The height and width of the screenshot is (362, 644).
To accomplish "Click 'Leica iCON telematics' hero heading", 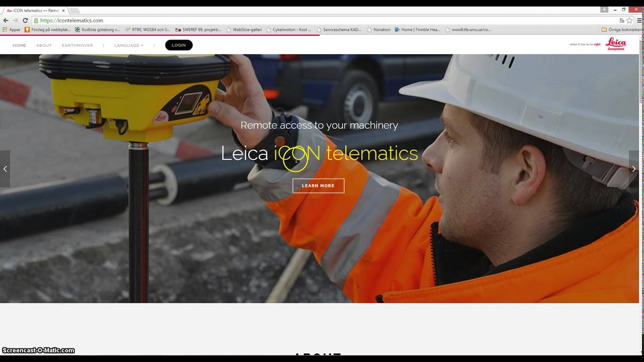I will point(319,153).
